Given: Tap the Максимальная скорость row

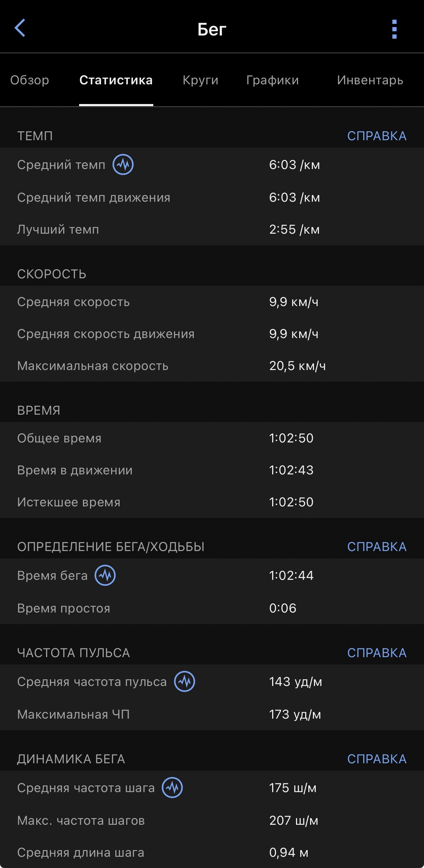Looking at the screenshot, I should click(x=212, y=366).
